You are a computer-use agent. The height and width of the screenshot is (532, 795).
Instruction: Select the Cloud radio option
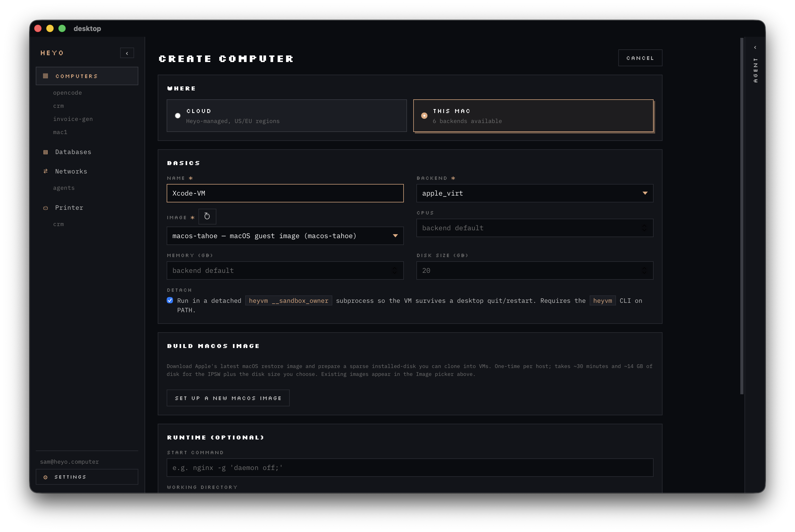pos(177,116)
